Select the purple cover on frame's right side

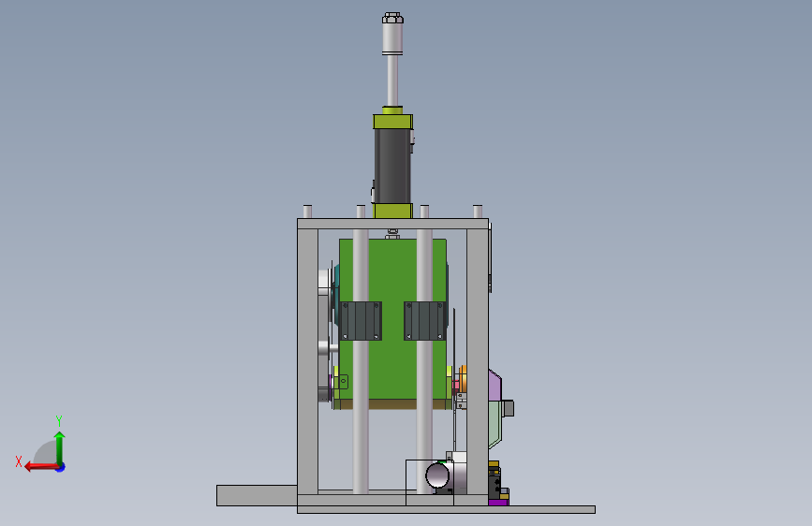495,386
